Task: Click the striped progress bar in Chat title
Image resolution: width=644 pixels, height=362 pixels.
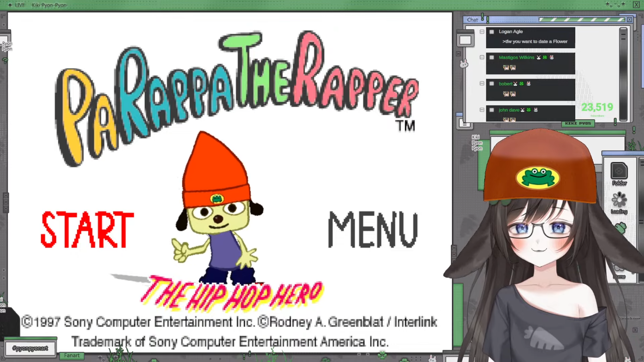Action: pos(582,19)
